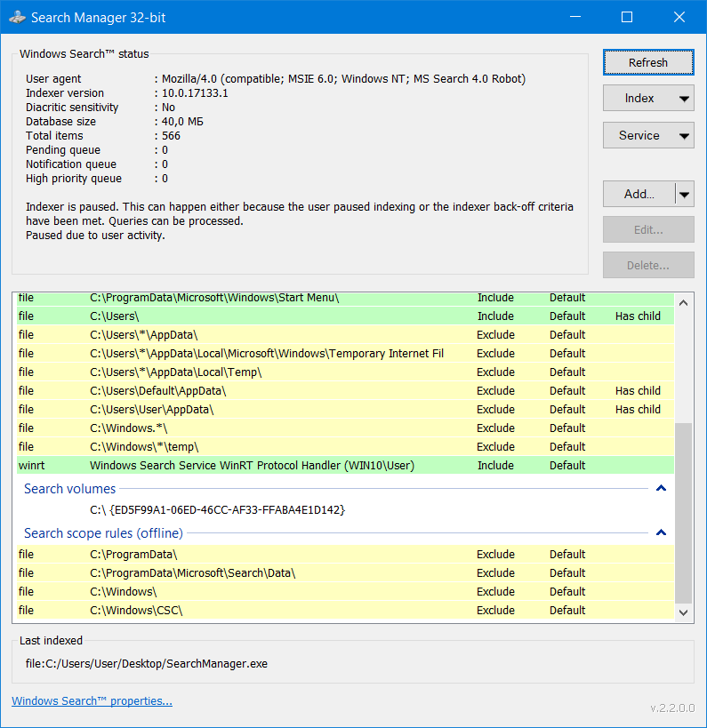Open the arrow beside the Add... button
Screen dimensions: 707x728
[x=685, y=194]
